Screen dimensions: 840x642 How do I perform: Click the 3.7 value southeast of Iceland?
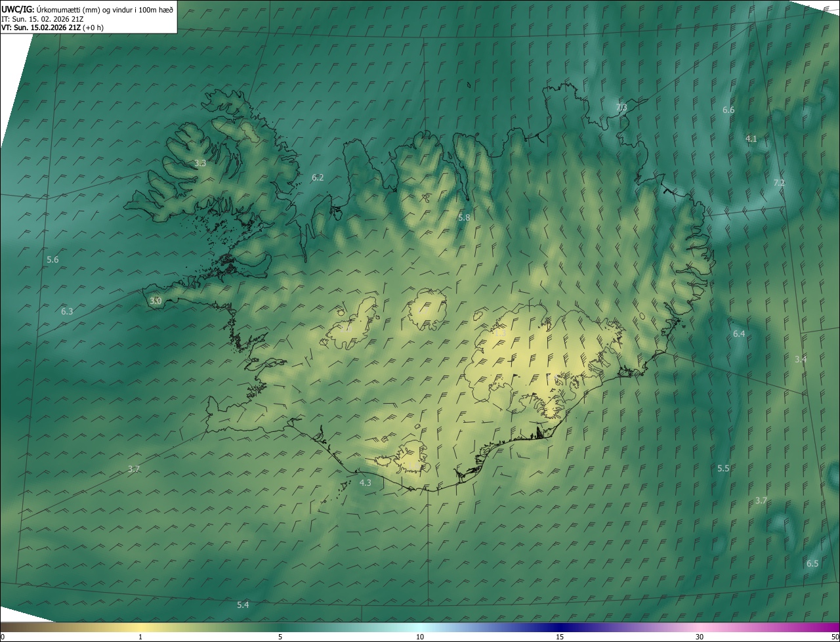761,500
